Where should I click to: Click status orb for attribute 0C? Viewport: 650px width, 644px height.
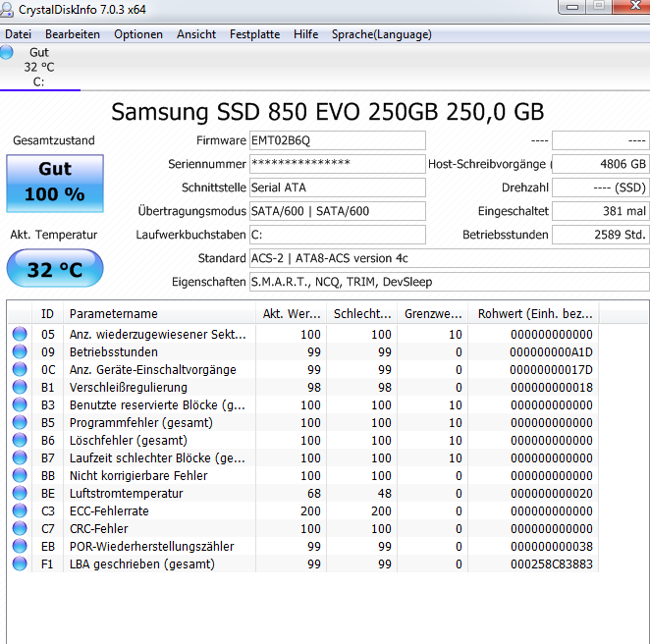20,369
